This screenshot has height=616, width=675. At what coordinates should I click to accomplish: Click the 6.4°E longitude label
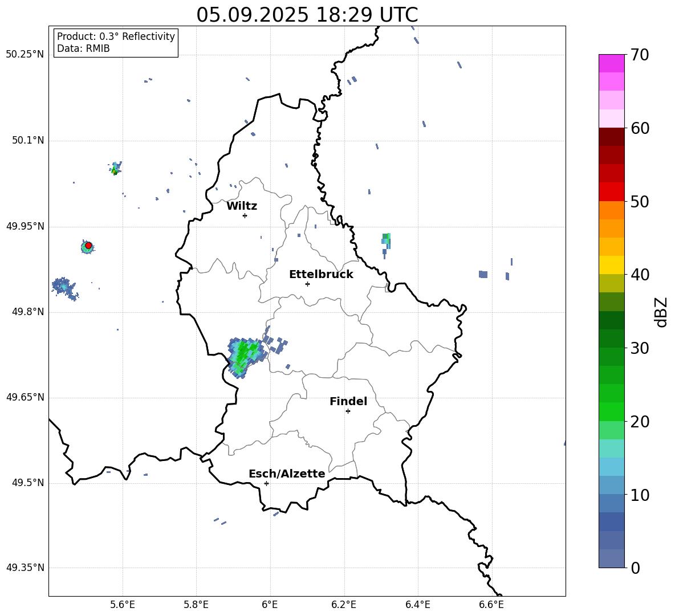(x=417, y=605)
